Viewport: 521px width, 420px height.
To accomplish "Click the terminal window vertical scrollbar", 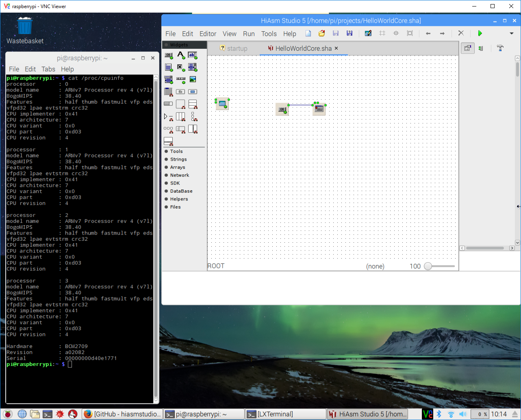I will pyautogui.click(x=156, y=239).
